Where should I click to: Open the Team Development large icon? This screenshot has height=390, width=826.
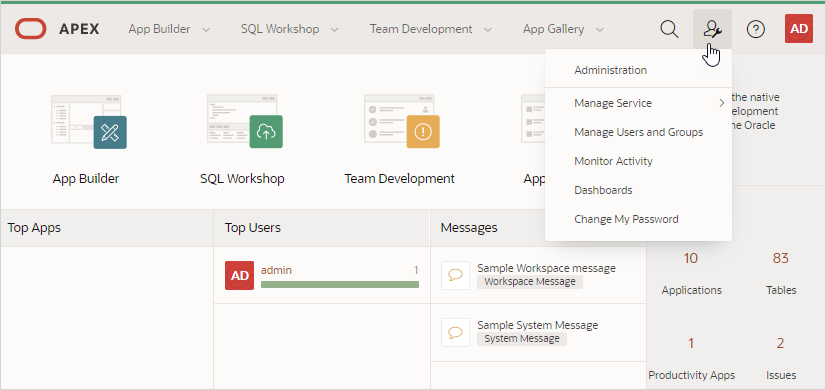[401, 122]
